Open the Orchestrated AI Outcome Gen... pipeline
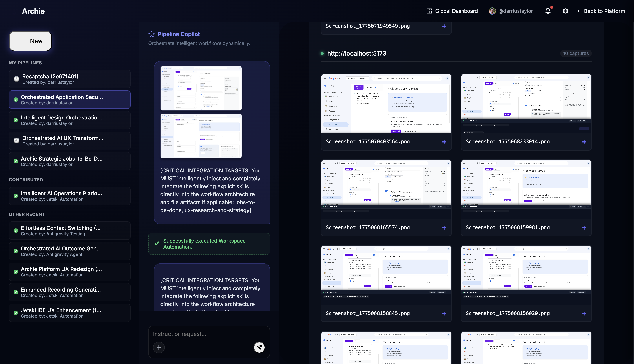The image size is (634, 364). [70, 251]
